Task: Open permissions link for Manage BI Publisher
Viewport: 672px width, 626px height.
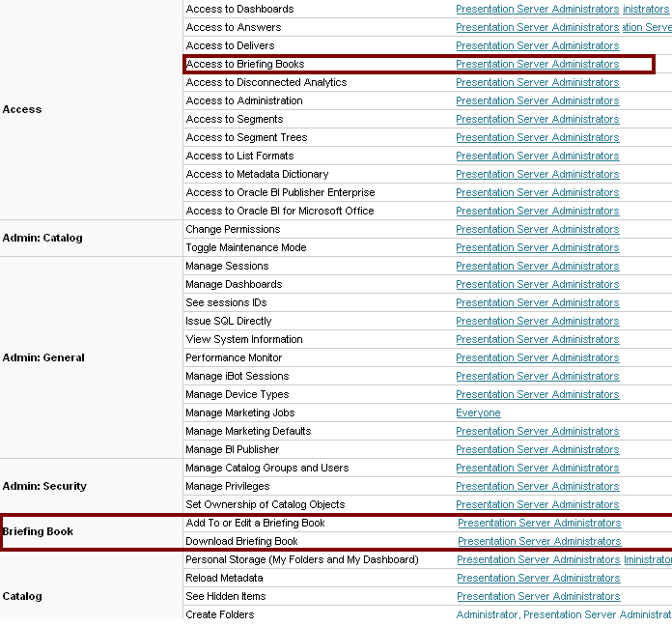Action: click(x=538, y=450)
